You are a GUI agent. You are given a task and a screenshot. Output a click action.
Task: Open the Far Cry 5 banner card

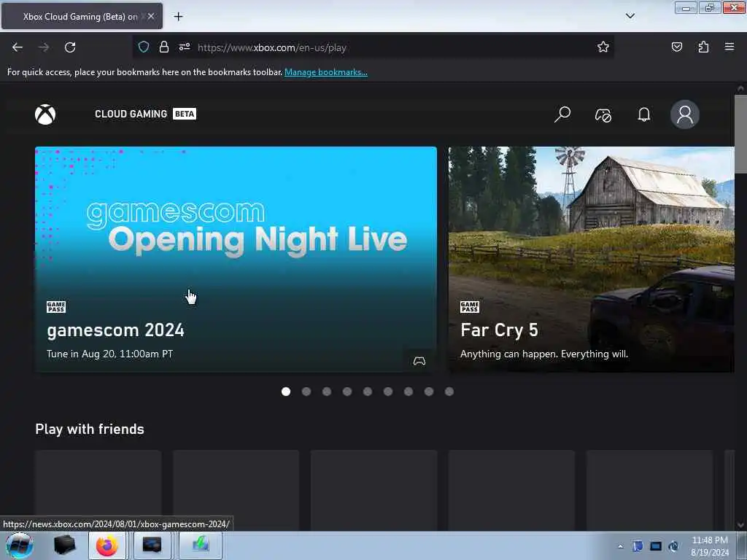click(591, 260)
